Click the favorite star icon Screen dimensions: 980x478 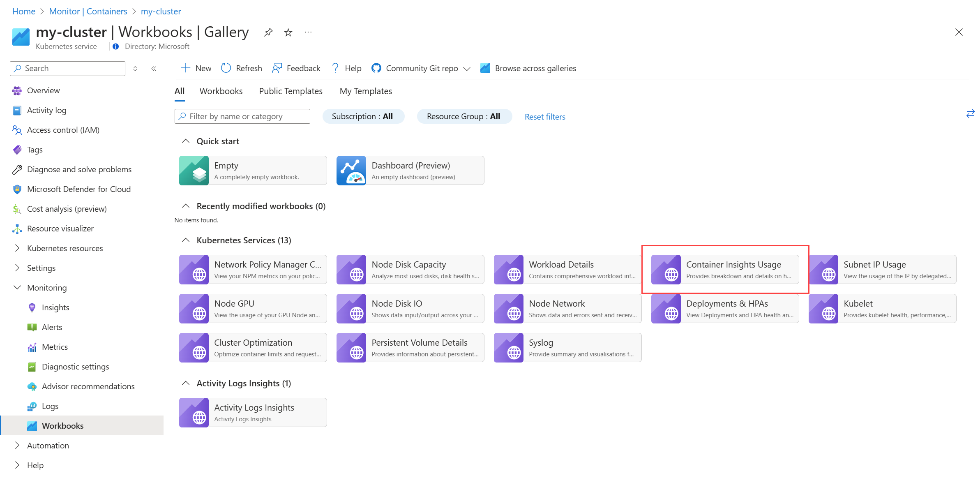[288, 32]
